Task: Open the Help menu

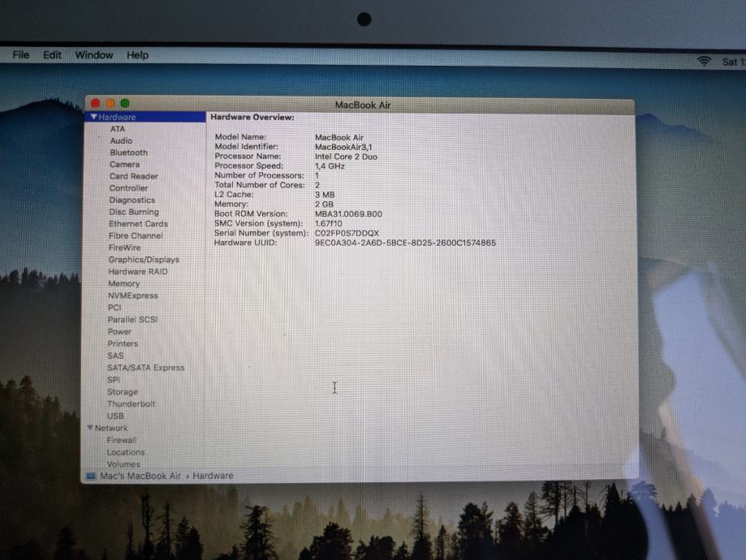Action: (x=137, y=55)
